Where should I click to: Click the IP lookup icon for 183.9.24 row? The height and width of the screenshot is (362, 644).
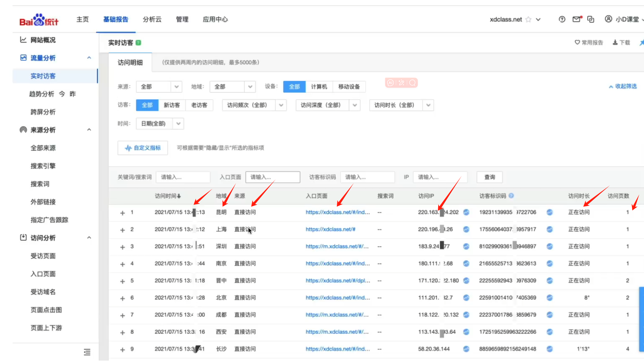coord(466,246)
